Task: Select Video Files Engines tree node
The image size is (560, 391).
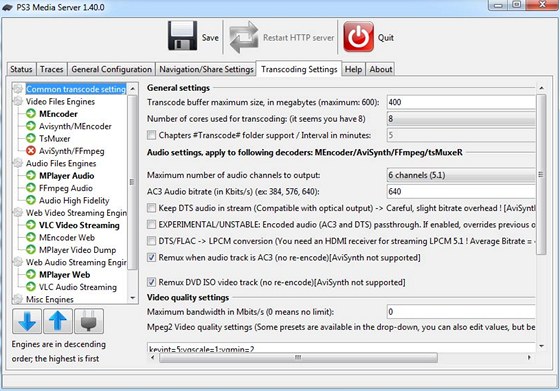Action: click(60, 101)
